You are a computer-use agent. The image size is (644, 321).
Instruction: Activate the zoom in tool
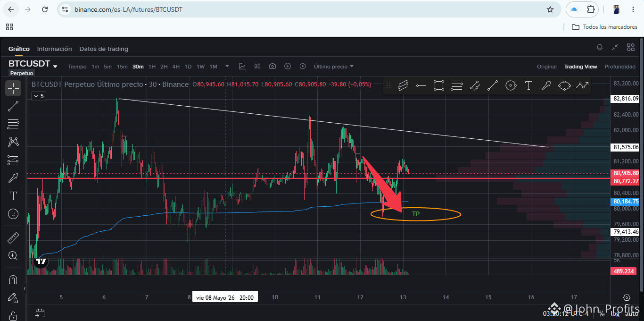[x=13, y=256]
